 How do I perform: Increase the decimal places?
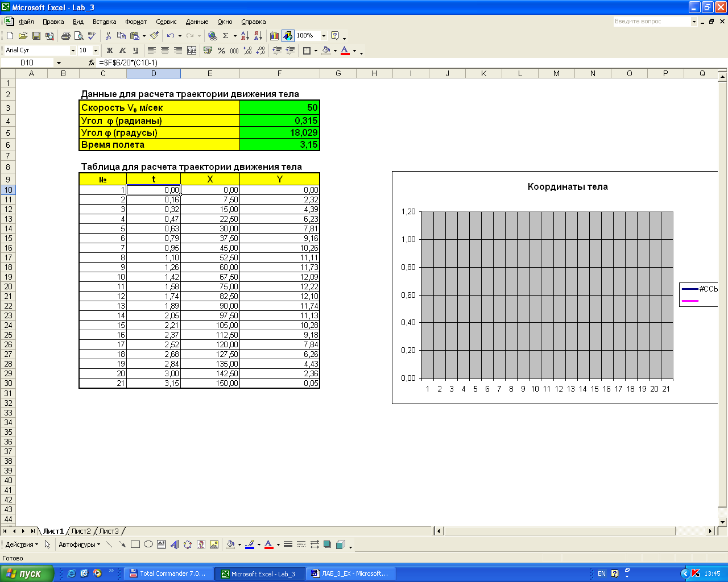point(247,51)
